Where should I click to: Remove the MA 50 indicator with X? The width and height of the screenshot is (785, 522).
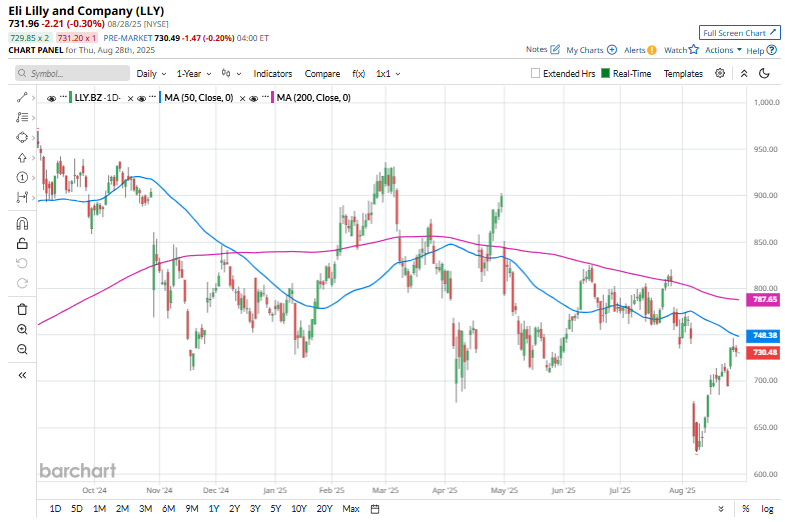point(242,99)
